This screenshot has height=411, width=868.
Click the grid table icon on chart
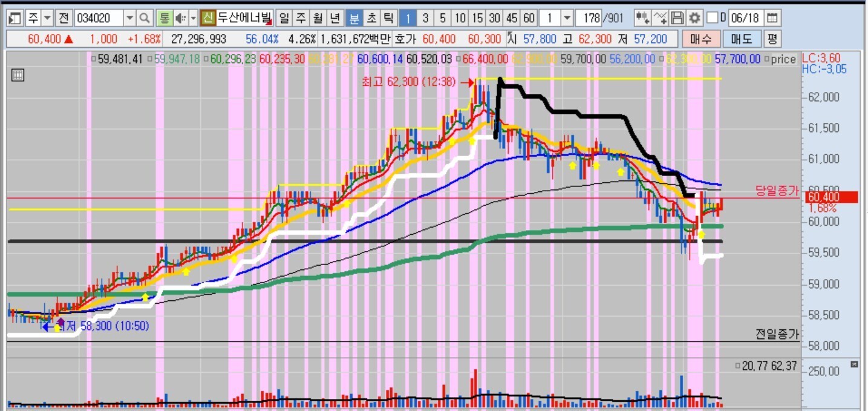[18, 76]
